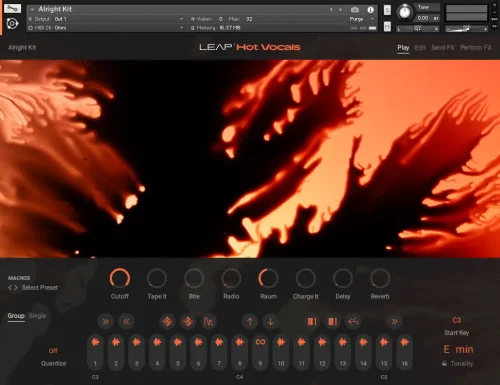Open Select Preset macros menu
This screenshot has width=500, height=385.
(x=40, y=288)
